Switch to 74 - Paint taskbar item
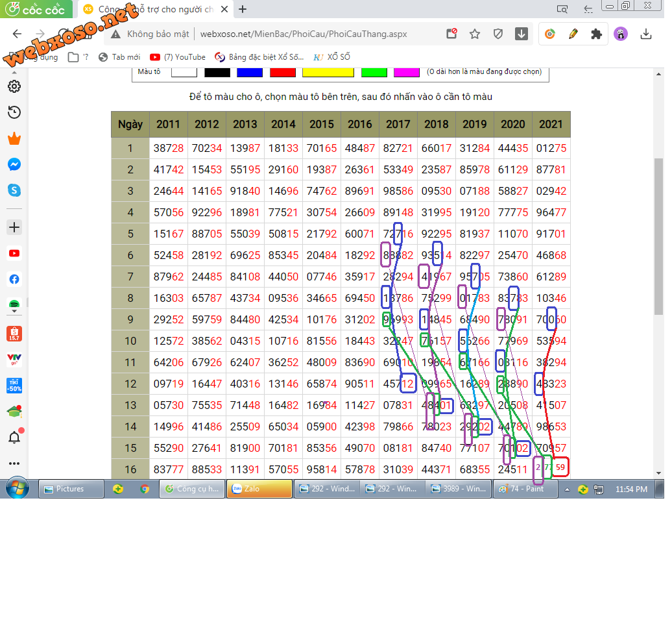Image resolution: width=672 pixels, height=618 pixels. click(526, 489)
